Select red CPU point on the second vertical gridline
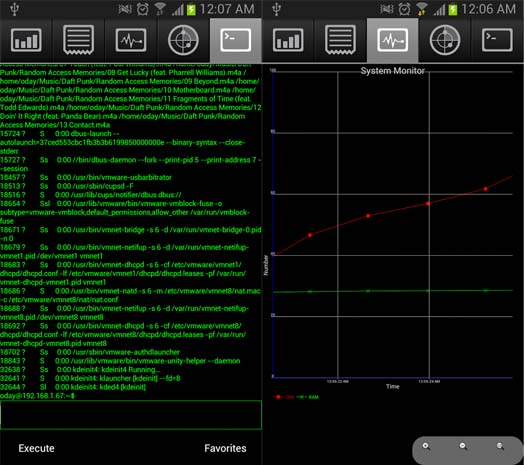Screen dimensions: 525x465 click(428, 204)
